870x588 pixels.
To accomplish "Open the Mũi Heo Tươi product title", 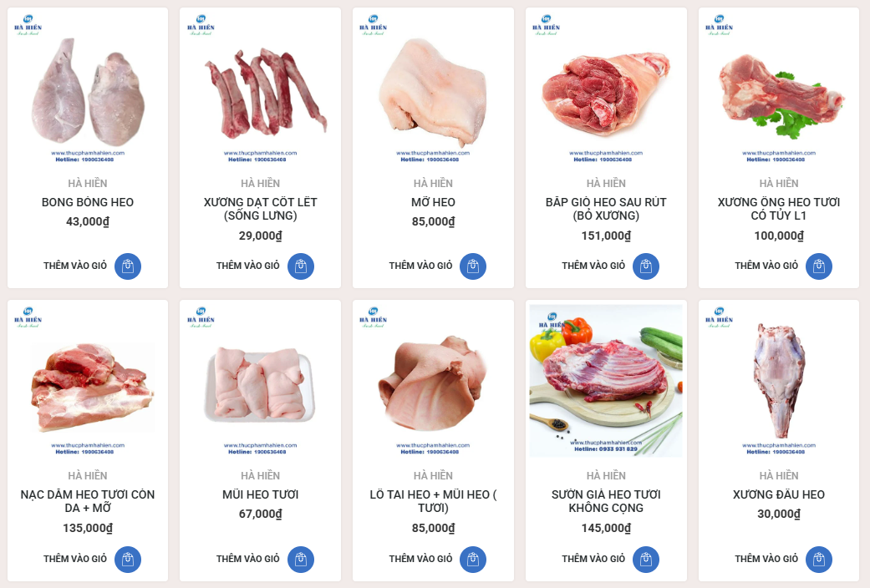I will tap(260, 494).
